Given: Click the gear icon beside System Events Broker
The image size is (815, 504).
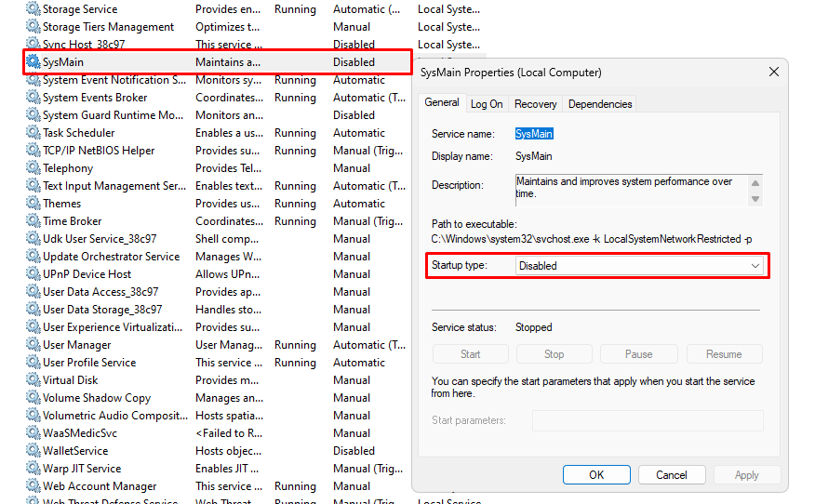Looking at the screenshot, I should tap(33, 97).
